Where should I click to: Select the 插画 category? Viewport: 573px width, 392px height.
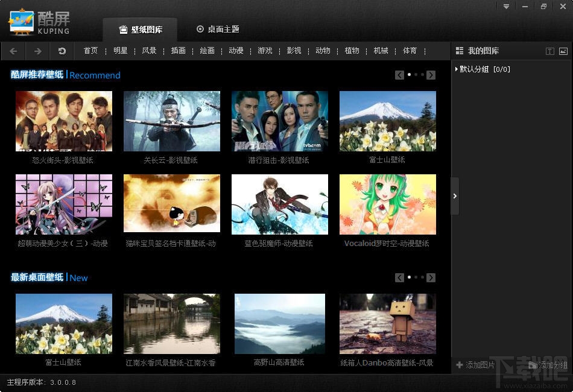[179, 51]
